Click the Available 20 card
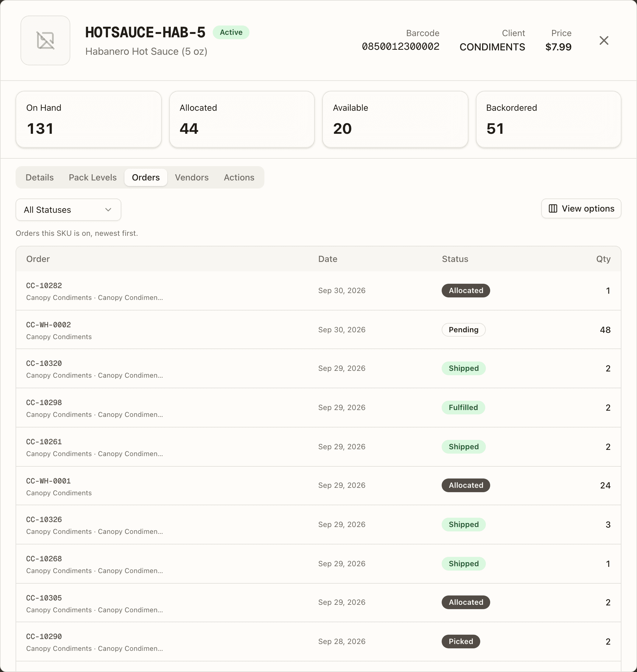Image resolution: width=637 pixels, height=672 pixels. click(395, 119)
